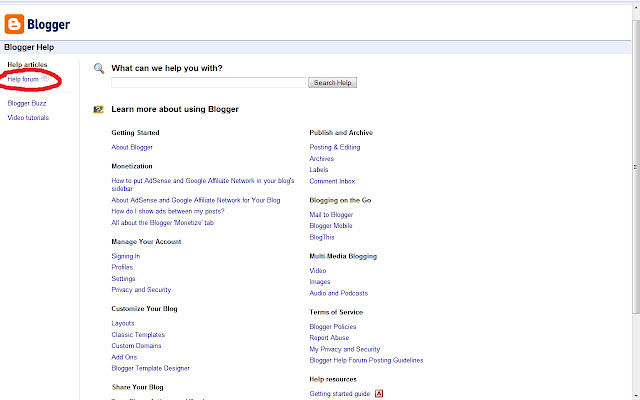Screen dimensions: 640x400
Task: Click the Blogger logo icon
Action: [x=14, y=24]
